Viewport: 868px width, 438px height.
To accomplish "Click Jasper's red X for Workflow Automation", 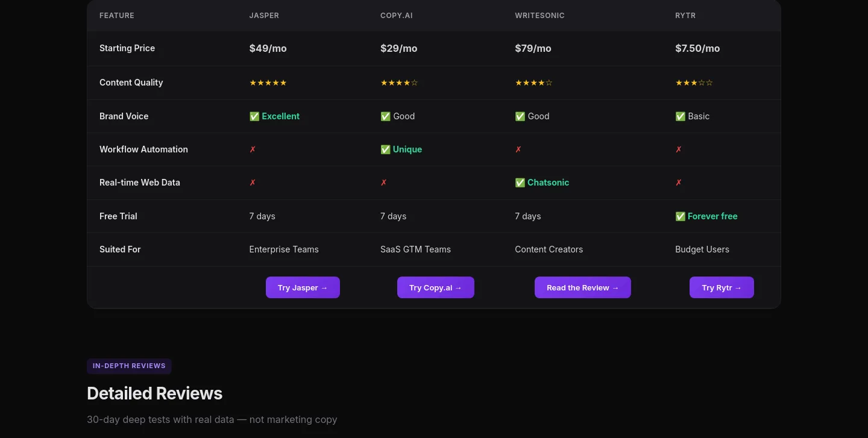I will coord(253,149).
